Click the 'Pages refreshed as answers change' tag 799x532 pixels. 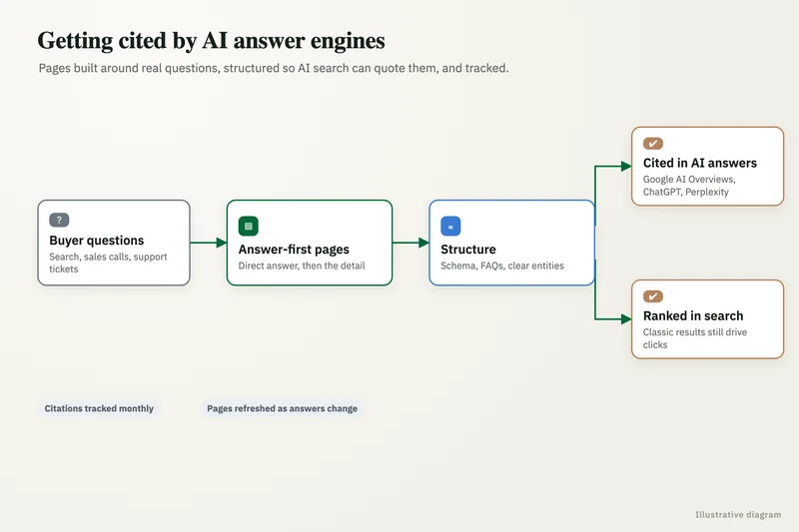click(282, 408)
